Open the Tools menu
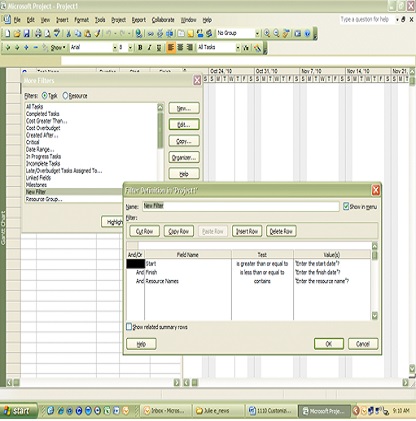The width and height of the screenshot is (416, 421). [x=100, y=20]
